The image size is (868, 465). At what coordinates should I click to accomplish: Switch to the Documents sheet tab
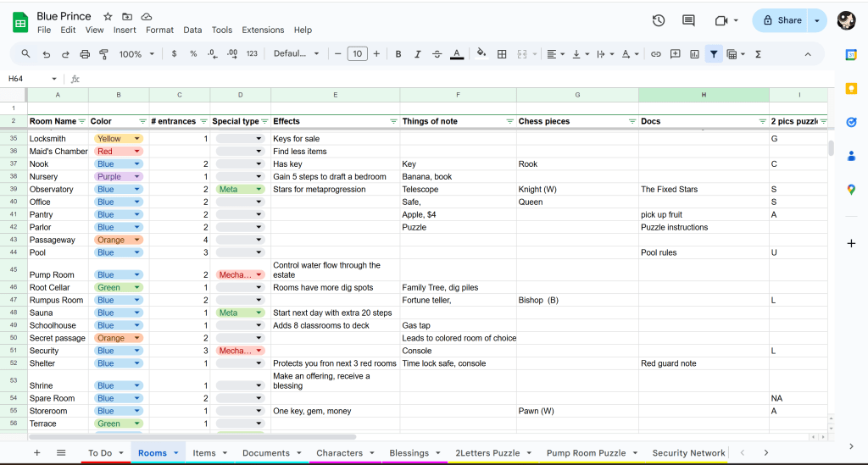[265, 453]
